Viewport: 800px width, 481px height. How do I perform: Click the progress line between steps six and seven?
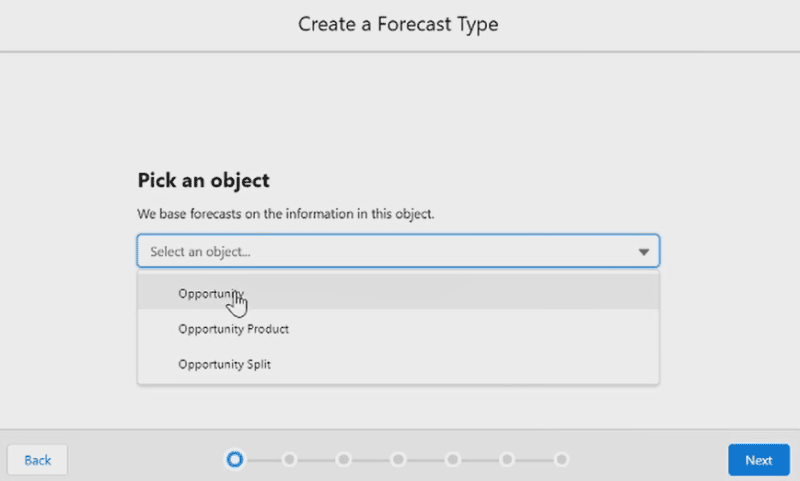535,460
